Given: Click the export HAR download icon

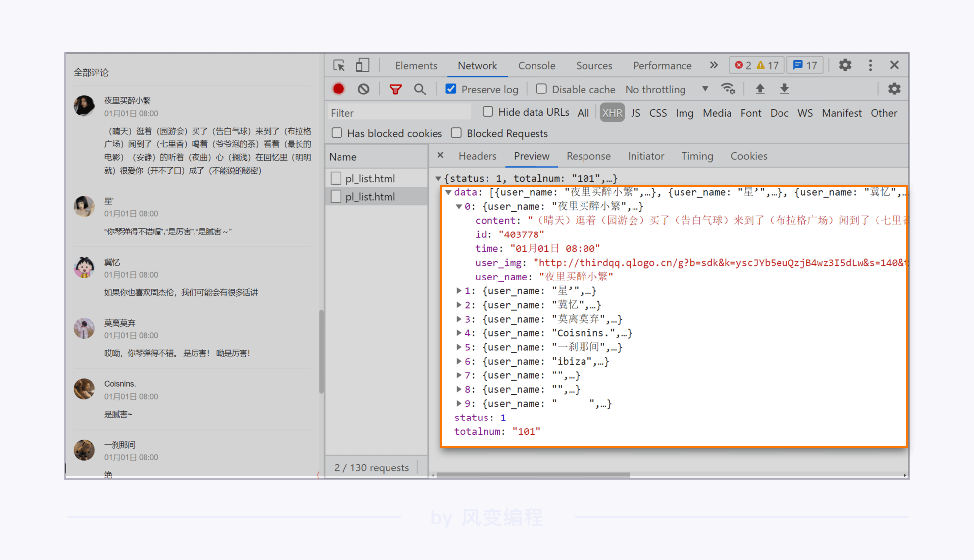Looking at the screenshot, I should click(784, 89).
